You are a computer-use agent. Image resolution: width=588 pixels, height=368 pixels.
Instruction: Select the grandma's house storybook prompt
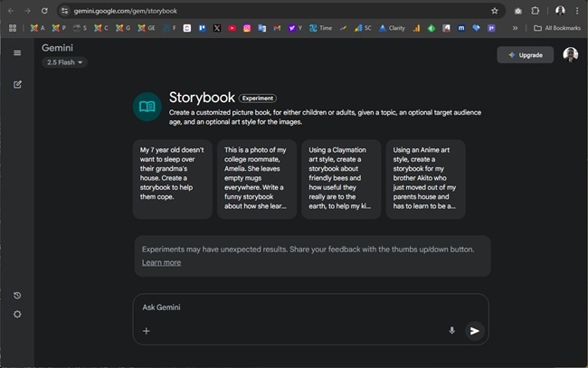[173, 179]
